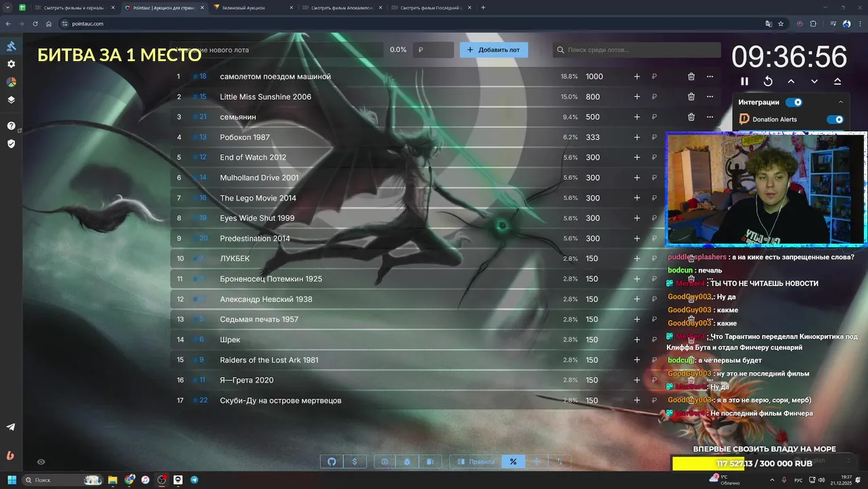Collapse the Интеграции panel
Image resolution: width=868 pixels, height=489 pixels.
[x=841, y=103]
